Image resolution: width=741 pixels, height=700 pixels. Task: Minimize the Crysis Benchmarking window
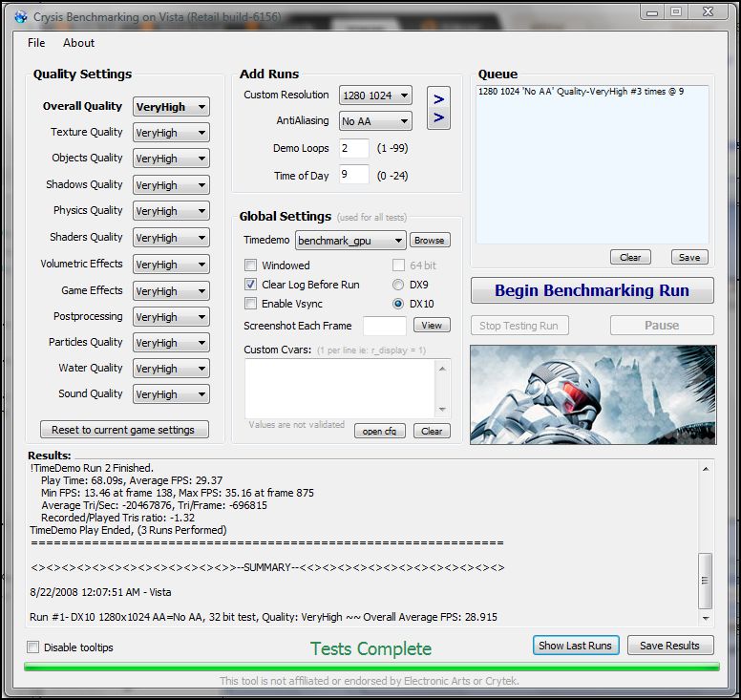652,12
